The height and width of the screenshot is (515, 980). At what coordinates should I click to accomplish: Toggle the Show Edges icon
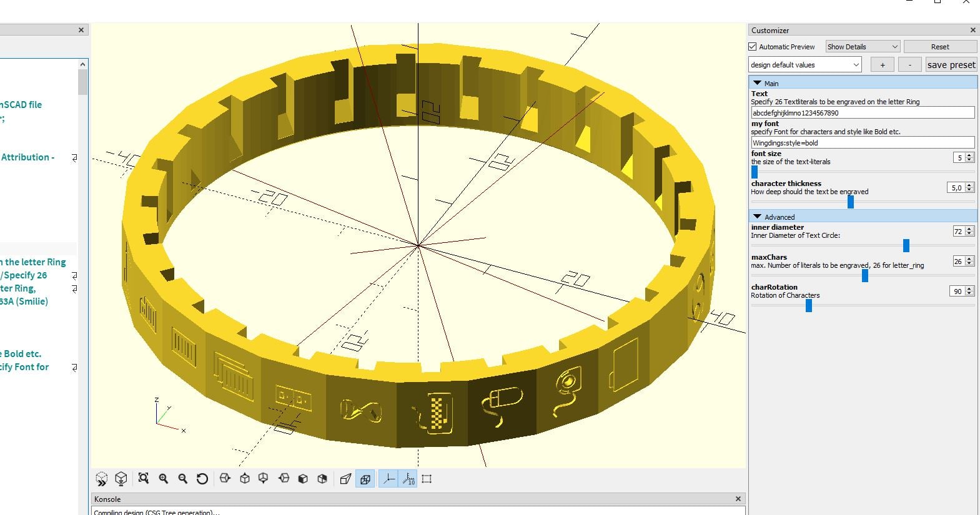[427, 479]
